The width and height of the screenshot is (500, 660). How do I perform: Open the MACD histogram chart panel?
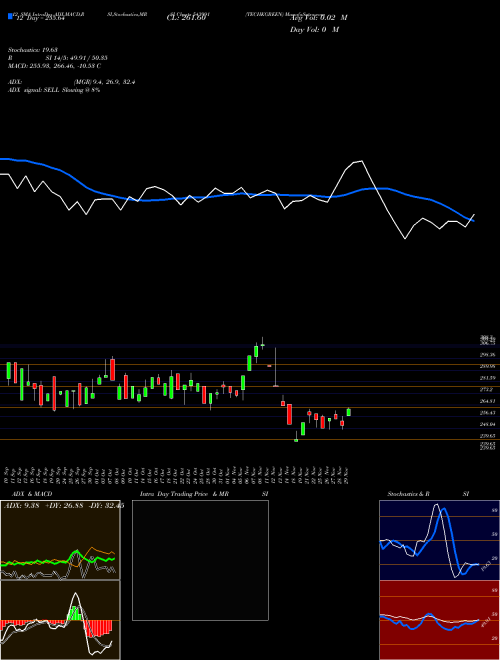click(x=60, y=620)
